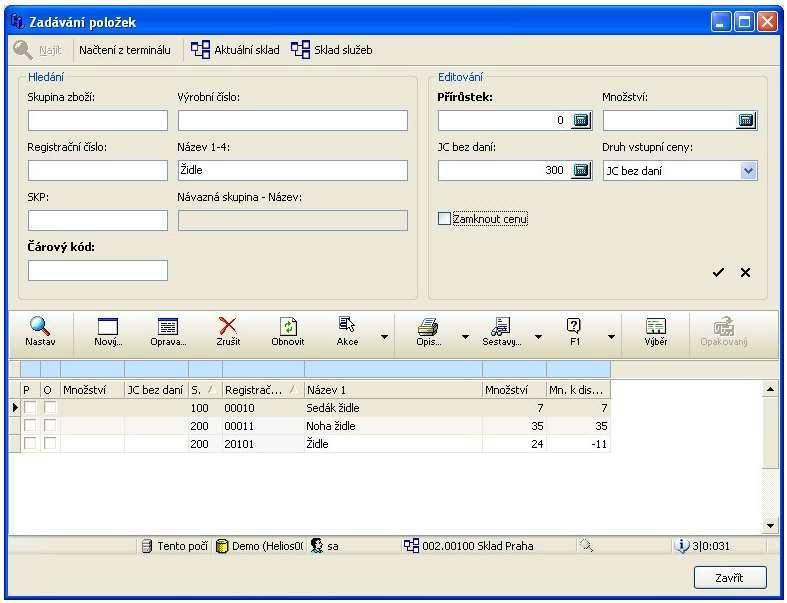Click in Skupina zboží field
This screenshot has height=603, width=787.
tap(97, 120)
